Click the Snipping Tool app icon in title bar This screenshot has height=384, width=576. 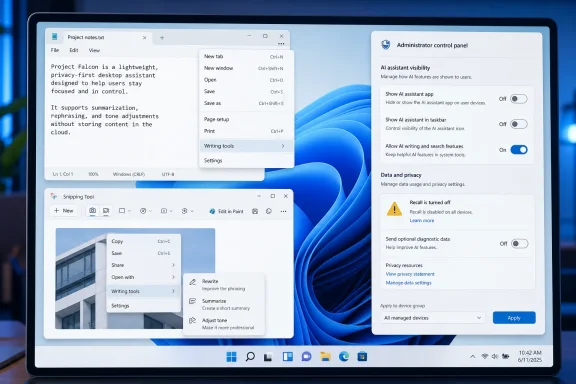click(x=54, y=197)
